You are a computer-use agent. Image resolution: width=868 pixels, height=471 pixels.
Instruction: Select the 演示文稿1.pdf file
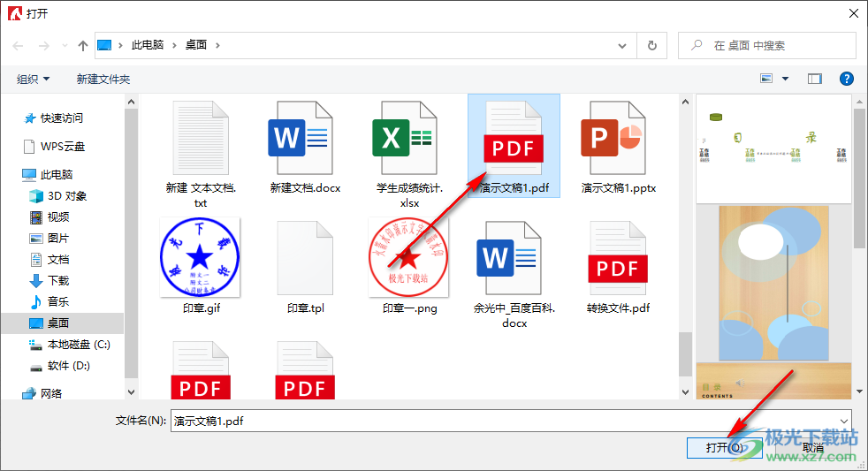tap(514, 146)
